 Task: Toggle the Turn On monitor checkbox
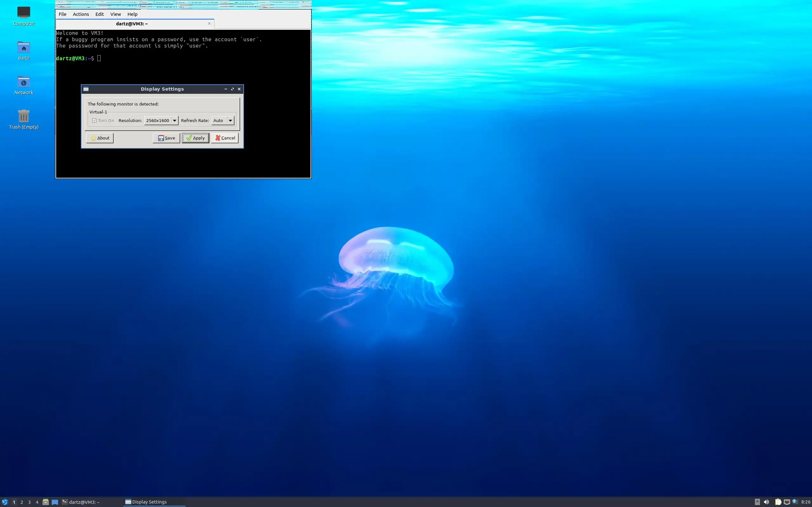95,121
